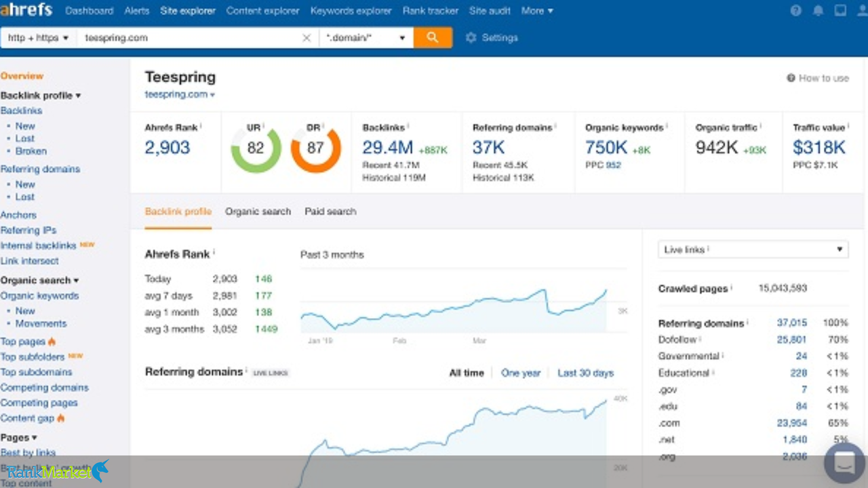Click the 37K referring domains value
The height and width of the screenshot is (488, 868).
488,147
